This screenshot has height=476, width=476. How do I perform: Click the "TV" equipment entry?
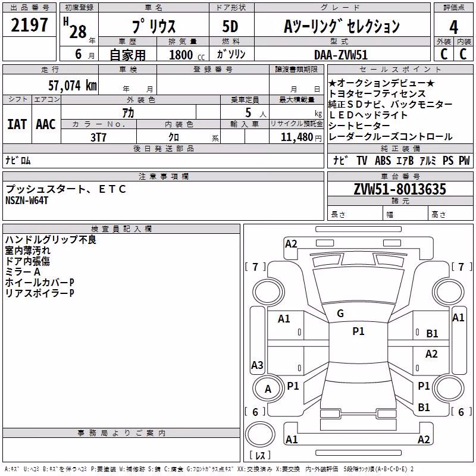(362, 160)
